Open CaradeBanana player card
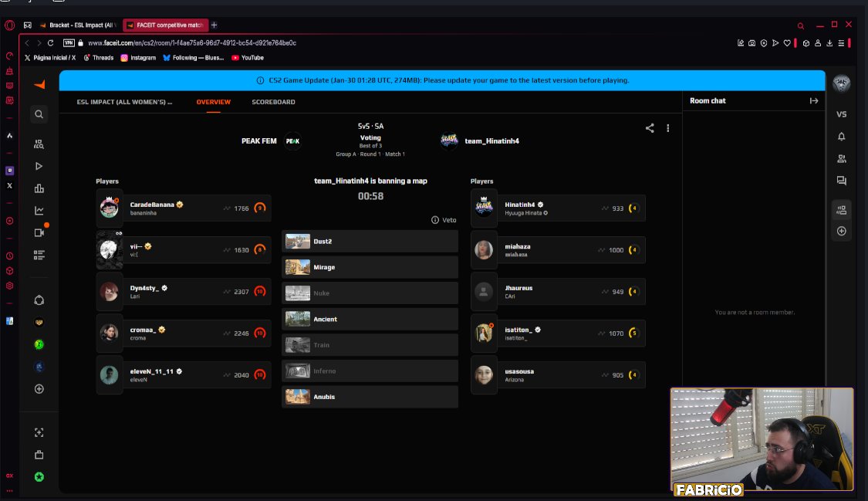 [x=184, y=208]
